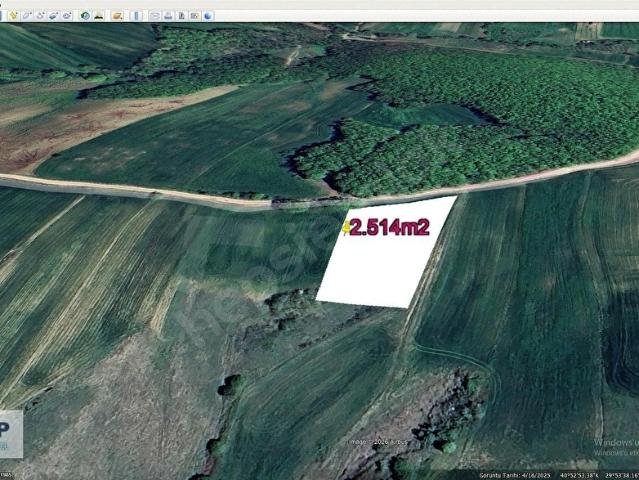Show historical imagery clock tool
The image size is (639, 480).
(x=85, y=15)
